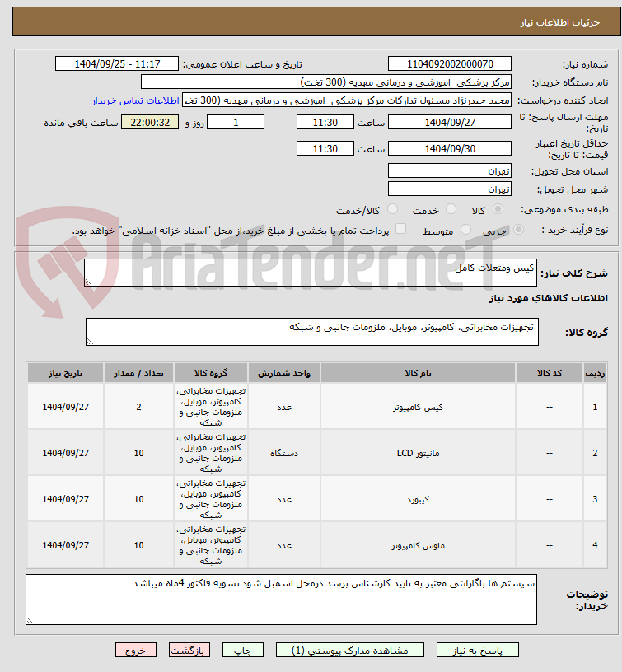The image size is (622, 672).
Task: Click the request creator field
Action: coord(347,100)
